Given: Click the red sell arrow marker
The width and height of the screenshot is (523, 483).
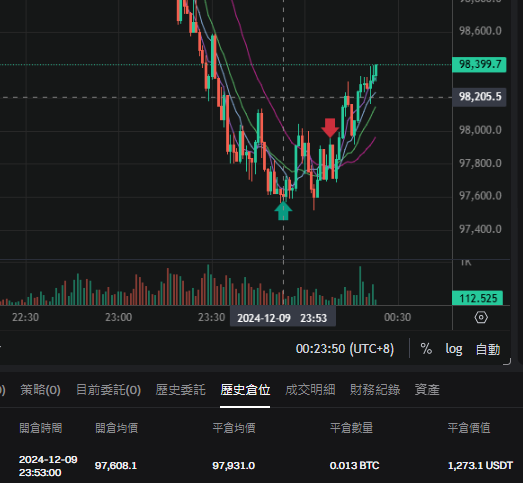Looking at the screenshot, I should 330,128.
